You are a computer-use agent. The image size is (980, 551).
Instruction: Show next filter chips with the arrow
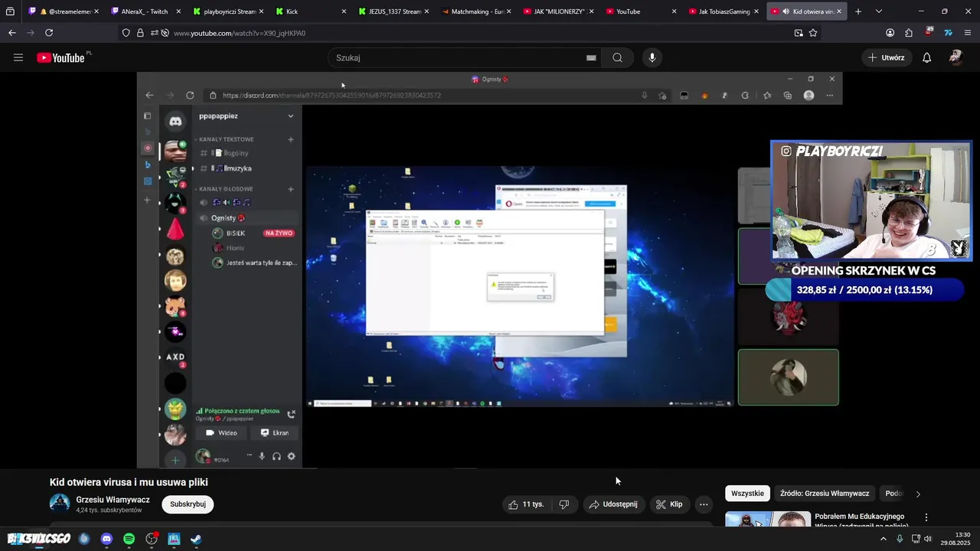tap(918, 494)
